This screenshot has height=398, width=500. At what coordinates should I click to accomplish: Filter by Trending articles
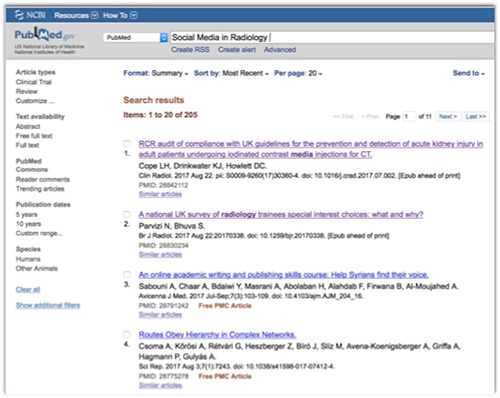coord(40,189)
